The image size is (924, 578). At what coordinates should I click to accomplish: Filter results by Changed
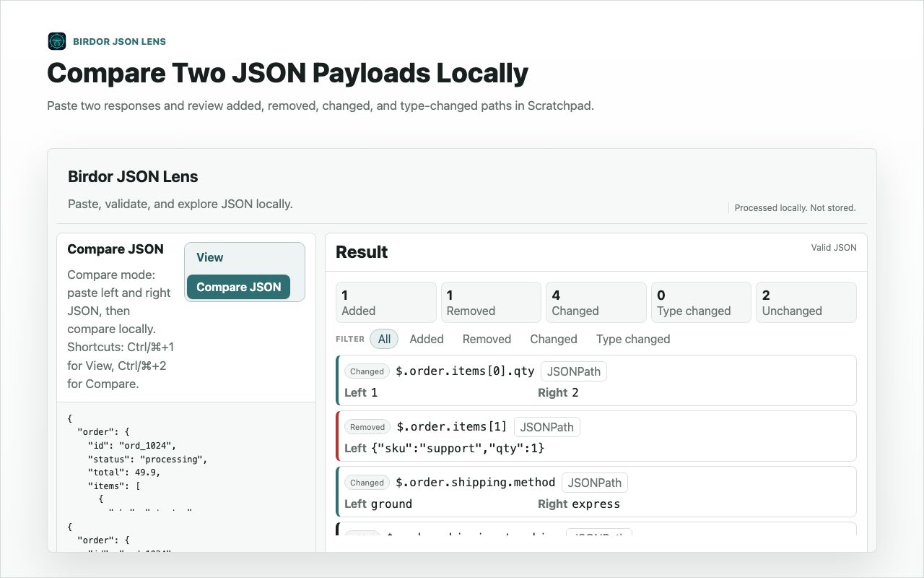click(554, 339)
